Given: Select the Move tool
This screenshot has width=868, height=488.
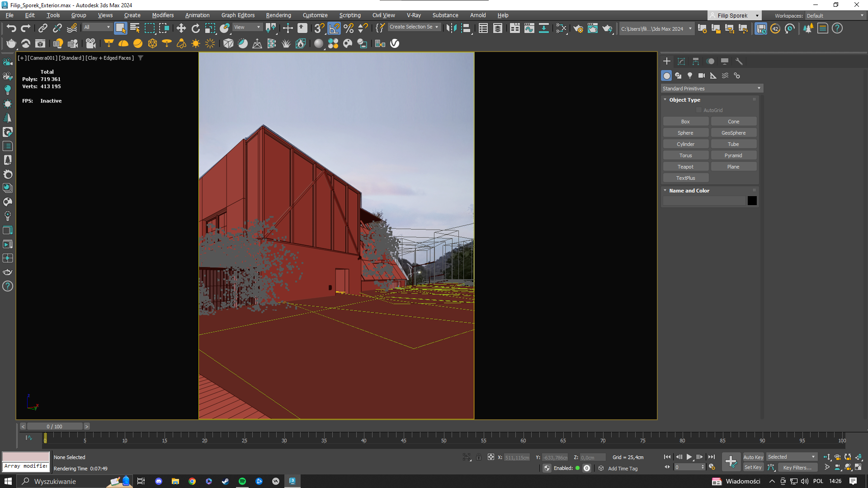Looking at the screenshot, I should (181, 28).
